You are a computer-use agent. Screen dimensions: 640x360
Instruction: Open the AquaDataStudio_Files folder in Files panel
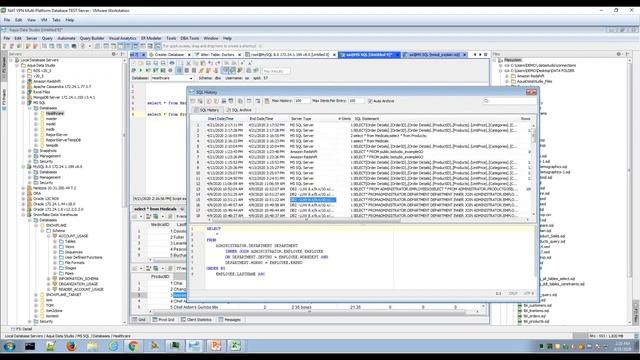tap(534, 82)
